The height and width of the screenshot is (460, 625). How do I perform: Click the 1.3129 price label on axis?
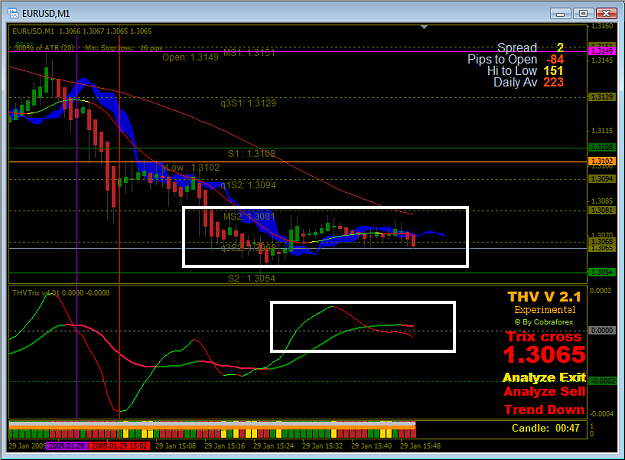[601, 97]
